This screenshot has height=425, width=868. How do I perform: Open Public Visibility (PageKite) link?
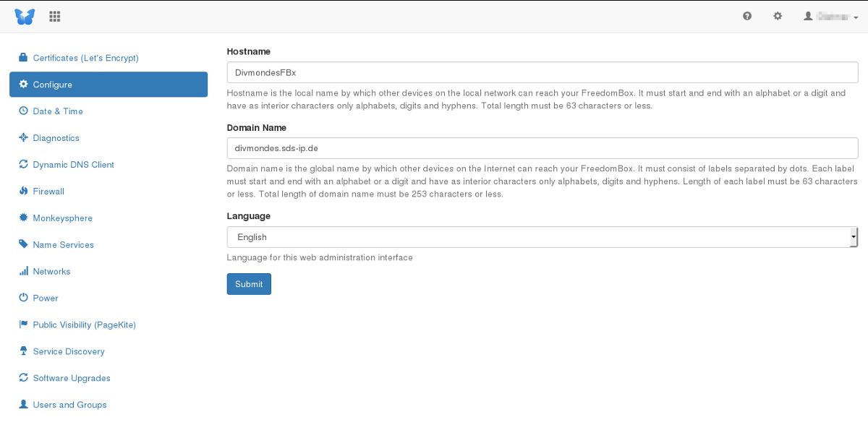[x=84, y=325]
